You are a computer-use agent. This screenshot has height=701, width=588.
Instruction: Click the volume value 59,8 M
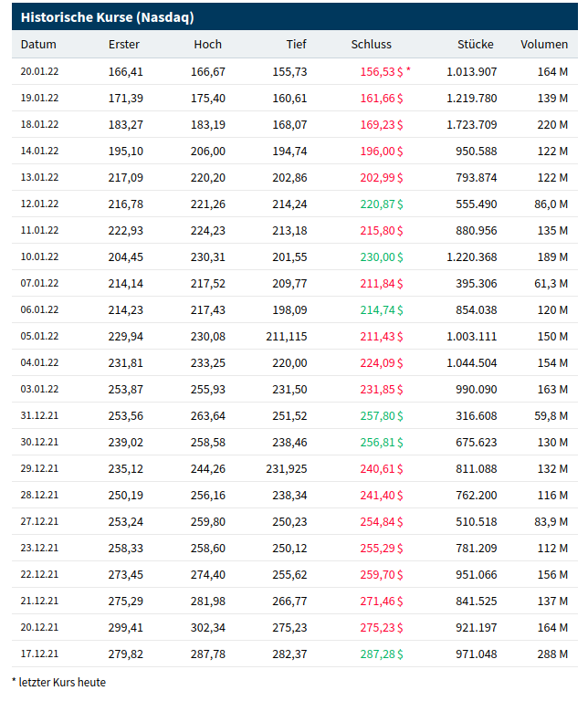pyautogui.click(x=551, y=415)
